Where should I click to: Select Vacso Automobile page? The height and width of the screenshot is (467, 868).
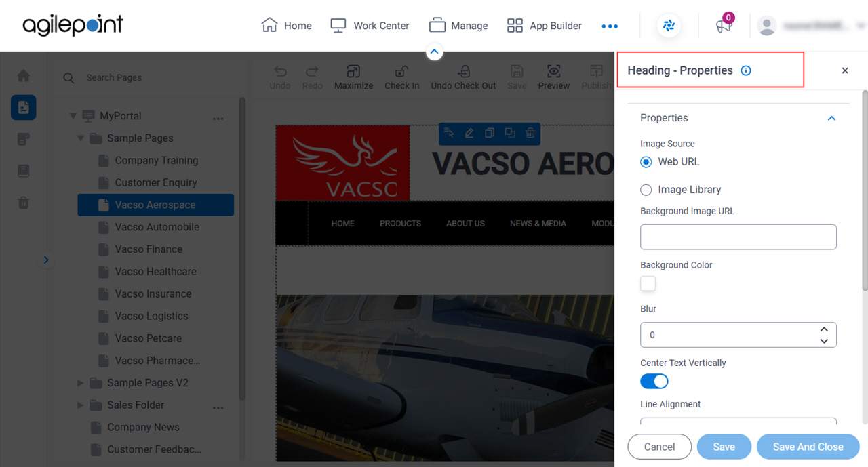[x=157, y=227]
